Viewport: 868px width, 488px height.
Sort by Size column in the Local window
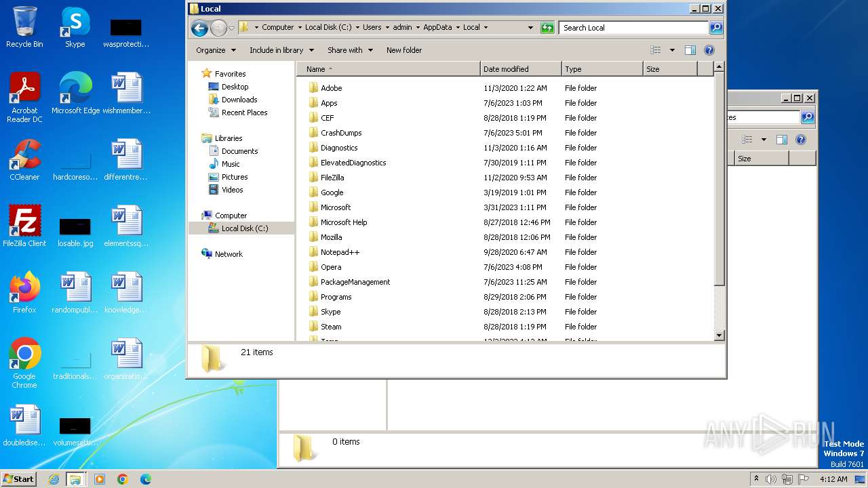(x=670, y=69)
